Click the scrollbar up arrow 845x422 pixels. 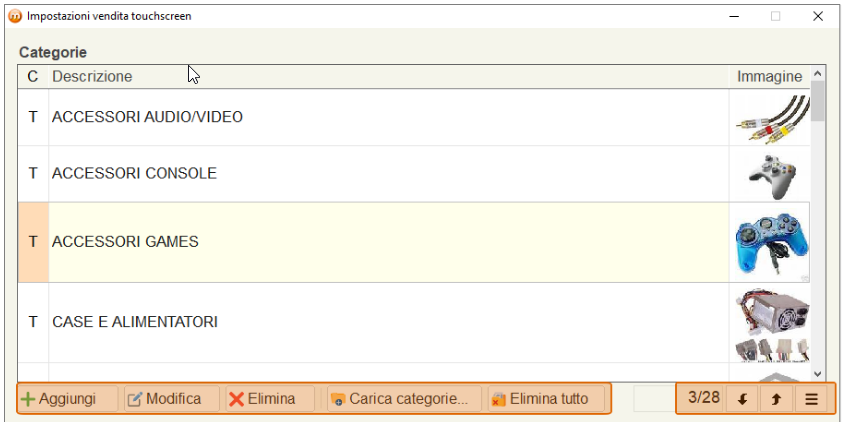(818, 73)
